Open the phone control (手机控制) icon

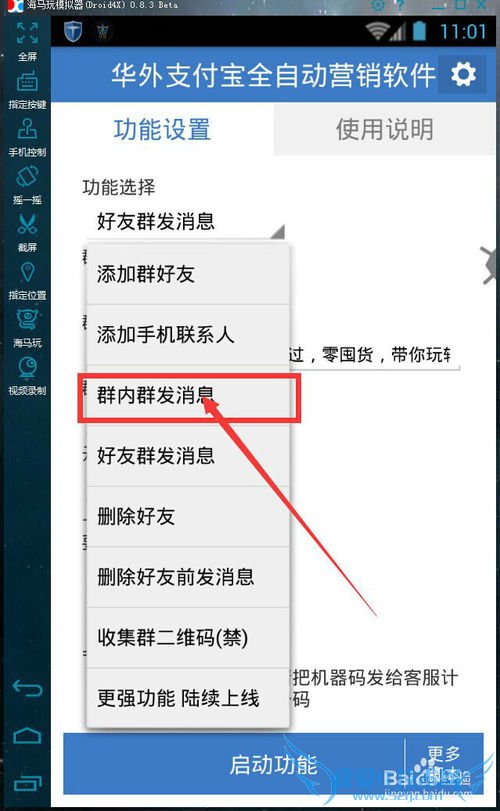pos(27,129)
